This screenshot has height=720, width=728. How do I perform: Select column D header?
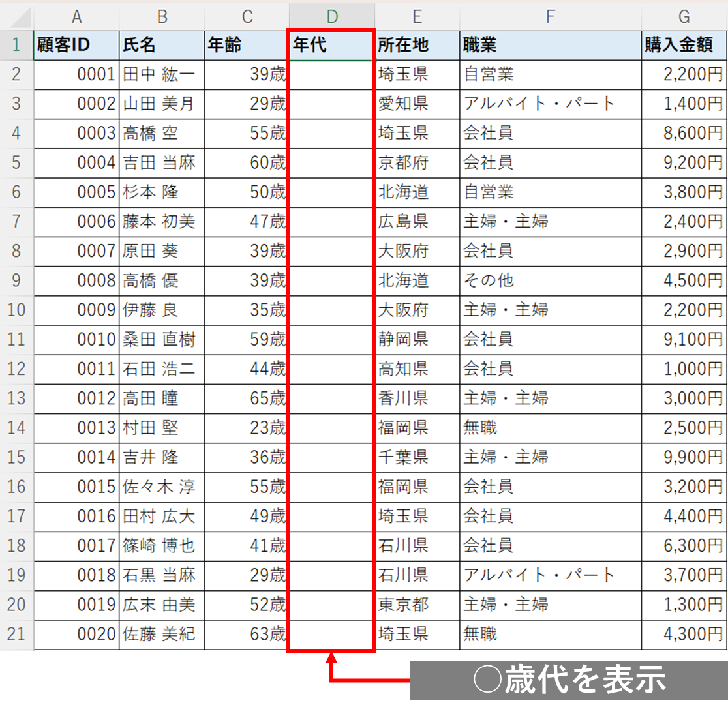tap(332, 17)
